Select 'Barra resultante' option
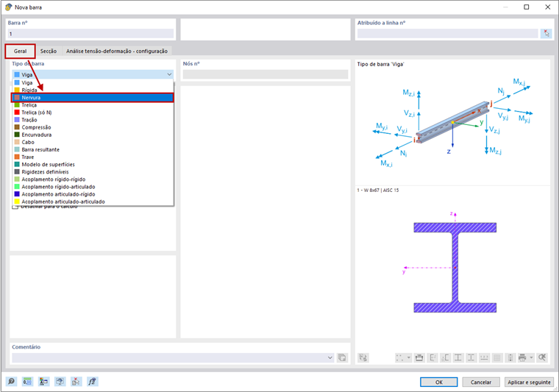The width and height of the screenshot is (559, 392). (93, 150)
